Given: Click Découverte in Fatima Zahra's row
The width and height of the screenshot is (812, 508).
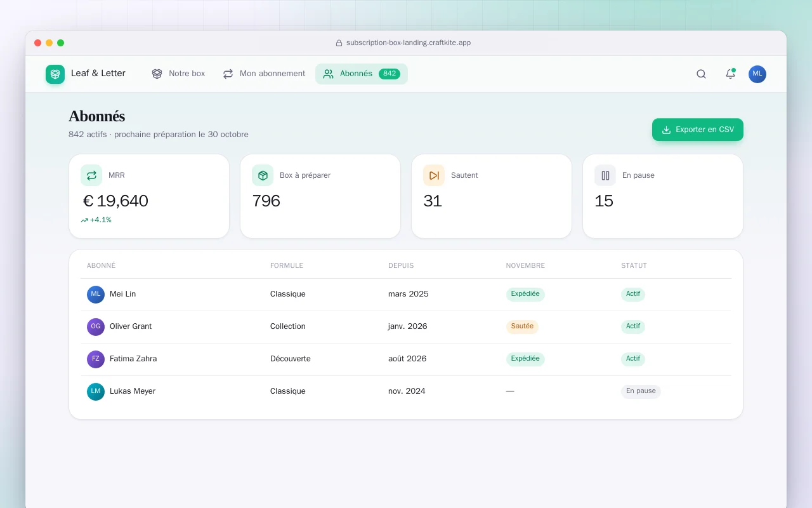Looking at the screenshot, I should point(291,359).
